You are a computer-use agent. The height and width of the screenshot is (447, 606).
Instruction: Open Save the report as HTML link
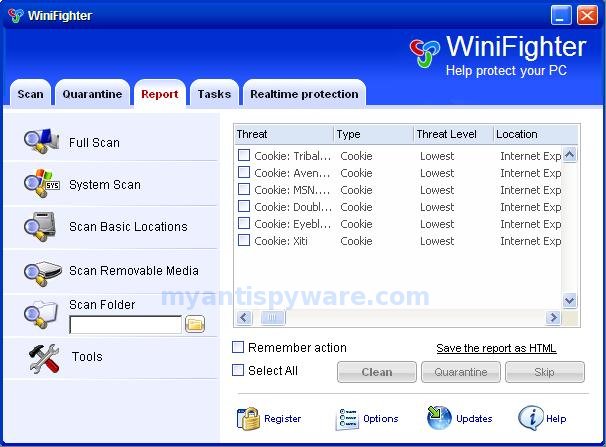click(x=496, y=348)
